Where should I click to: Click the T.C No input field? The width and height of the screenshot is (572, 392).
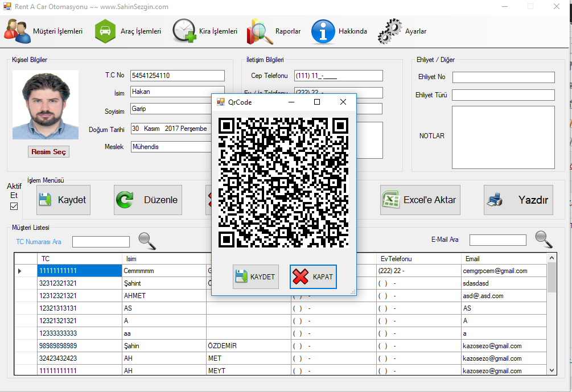[178, 76]
